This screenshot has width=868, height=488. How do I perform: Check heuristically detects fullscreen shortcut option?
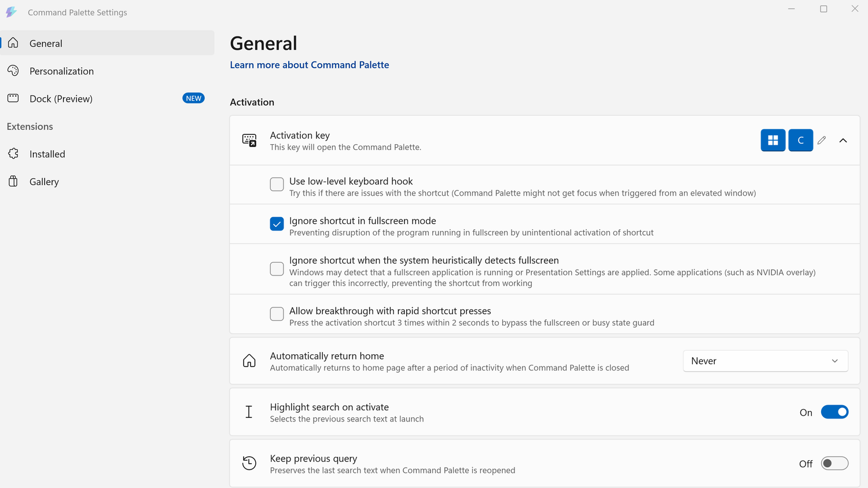point(277,269)
